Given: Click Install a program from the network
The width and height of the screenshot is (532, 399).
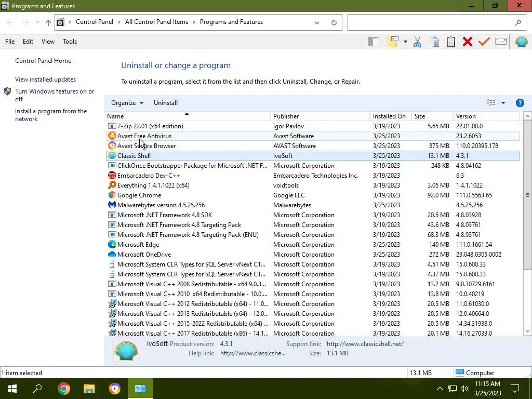Looking at the screenshot, I should pyautogui.click(x=50, y=115).
